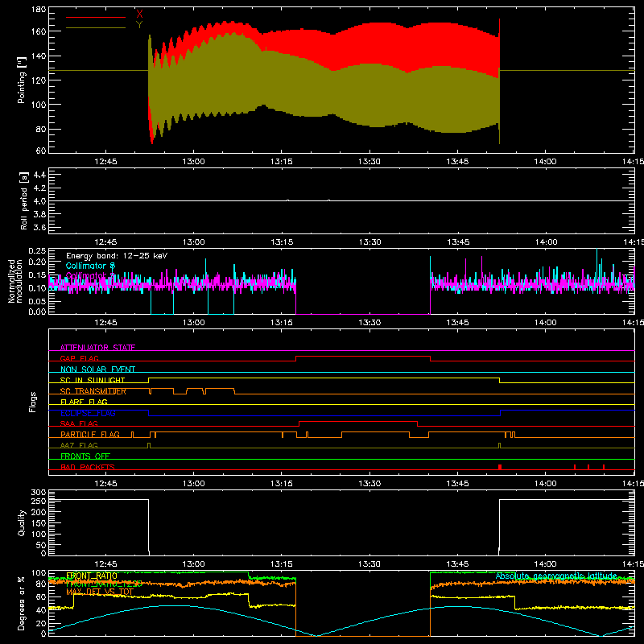The width and height of the screenshot is (644, 644).
Task: Click the 13:45 label under Flags plot
Action: [457, 484]
